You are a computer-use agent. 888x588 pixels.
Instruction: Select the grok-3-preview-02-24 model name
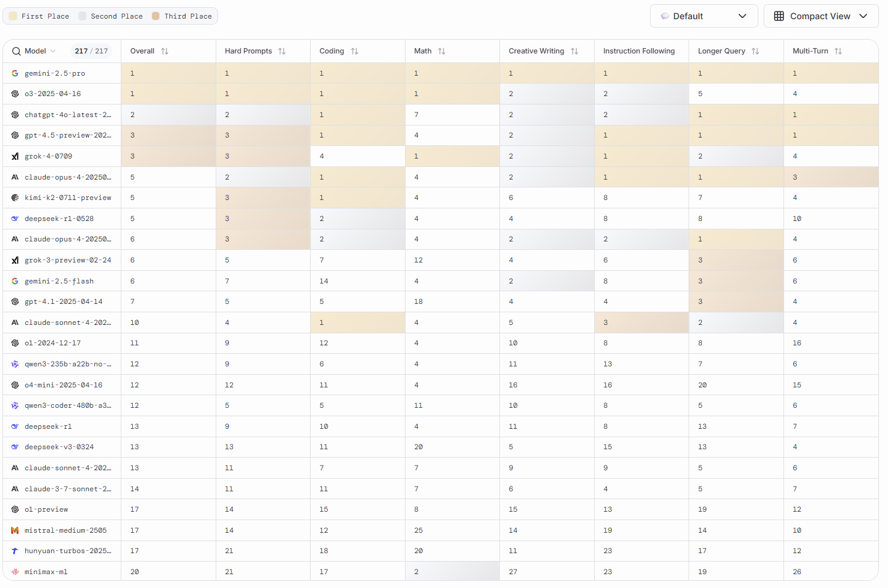68,260
